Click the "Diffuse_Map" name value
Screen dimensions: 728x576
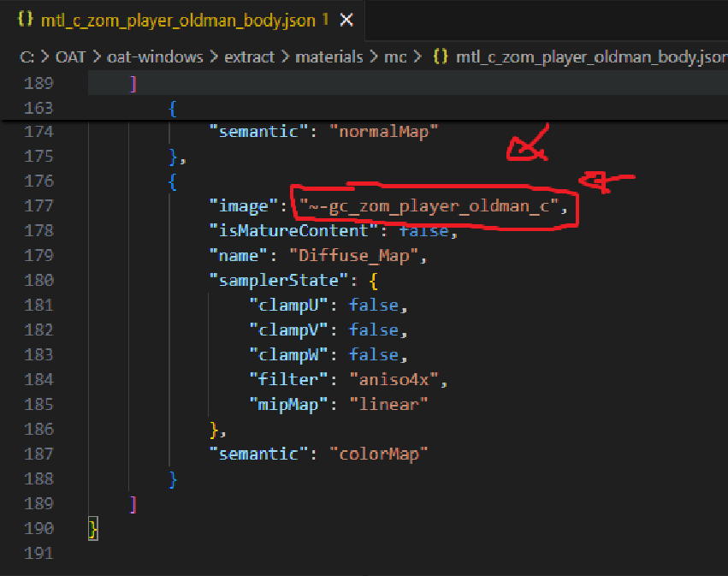click(x=358, y=255)
